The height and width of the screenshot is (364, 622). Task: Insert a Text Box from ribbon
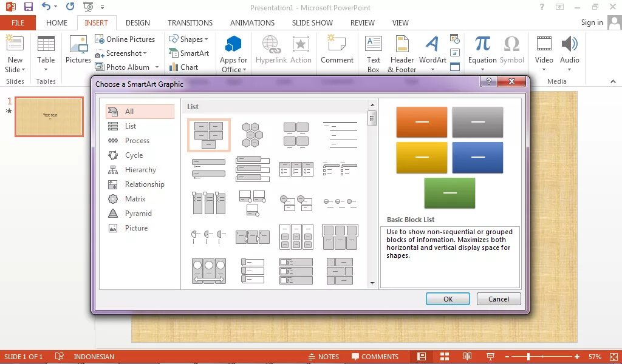click(374, 54)
